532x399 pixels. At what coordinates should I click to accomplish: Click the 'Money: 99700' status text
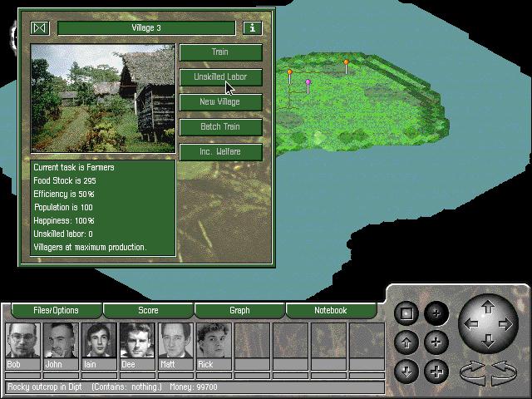pos(194,387)
